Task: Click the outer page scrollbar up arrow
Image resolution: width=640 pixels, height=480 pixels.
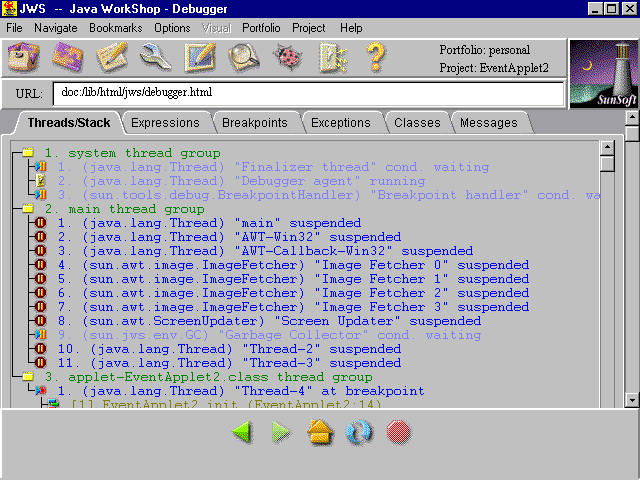Action: click(632, 118)
